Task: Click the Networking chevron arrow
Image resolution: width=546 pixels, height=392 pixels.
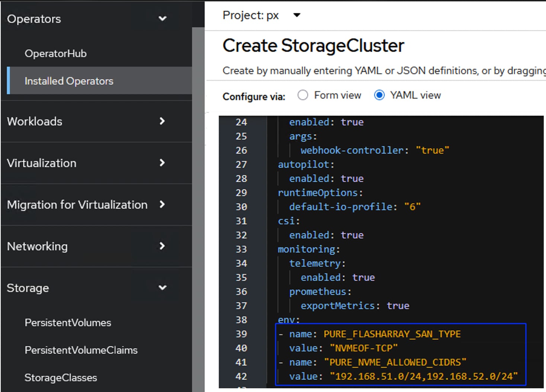Action: click(162, 246)
